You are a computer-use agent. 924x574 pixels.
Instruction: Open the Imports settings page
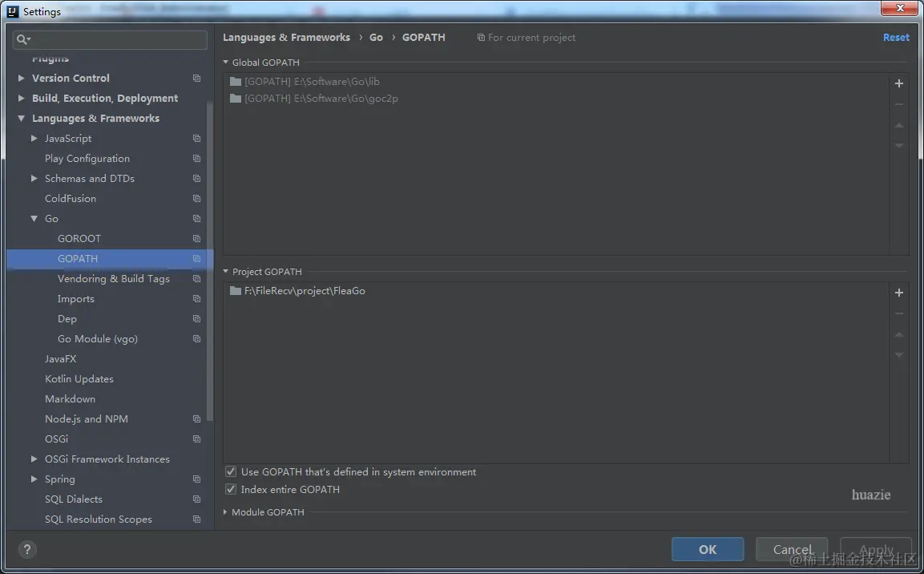coord(75,299)
